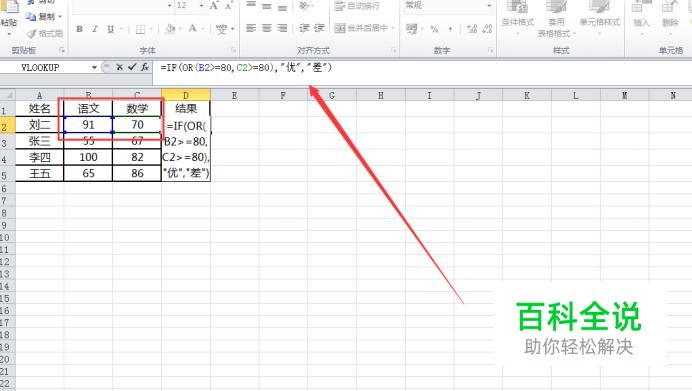Open Font (字体) group dialog launcher
This screenshot has height=391, width=692.
[233, 50]
